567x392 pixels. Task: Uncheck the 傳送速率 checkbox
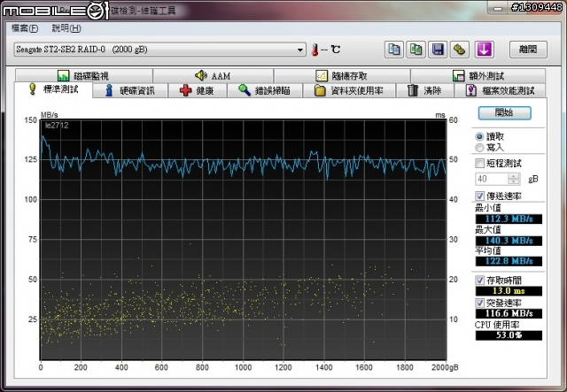tap(480, 196)
